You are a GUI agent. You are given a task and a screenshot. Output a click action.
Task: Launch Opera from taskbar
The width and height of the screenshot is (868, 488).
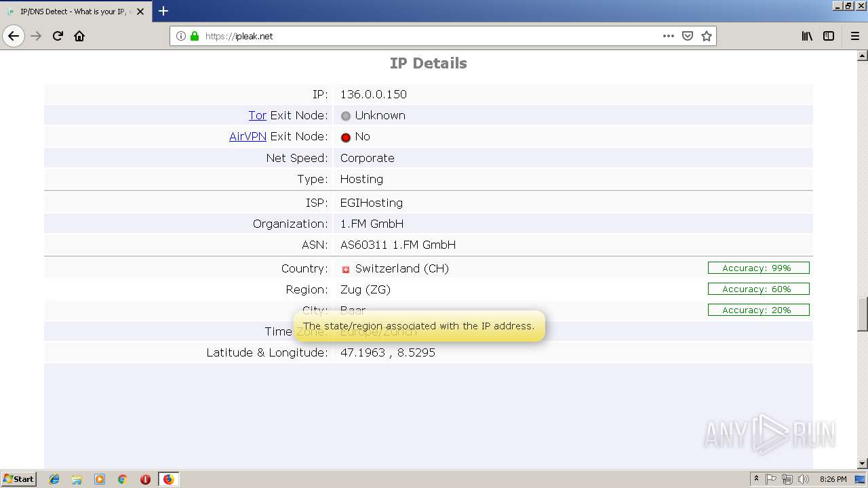(x=145, y=479)
